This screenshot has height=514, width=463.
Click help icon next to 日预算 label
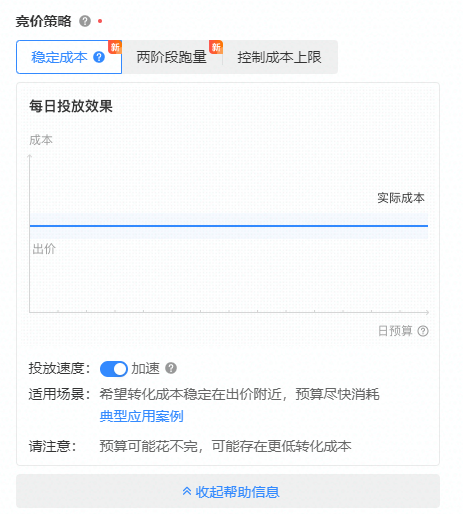pyautogui.click(x=423, y=331)
